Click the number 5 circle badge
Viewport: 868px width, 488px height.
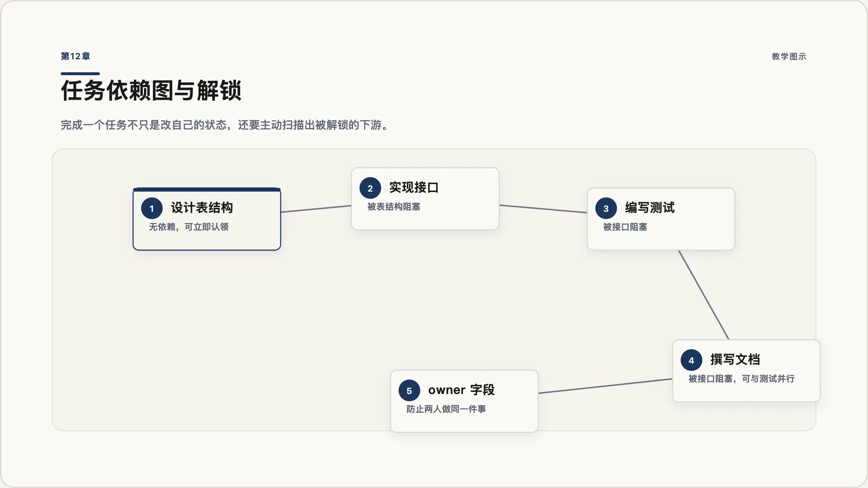point(409,390)
